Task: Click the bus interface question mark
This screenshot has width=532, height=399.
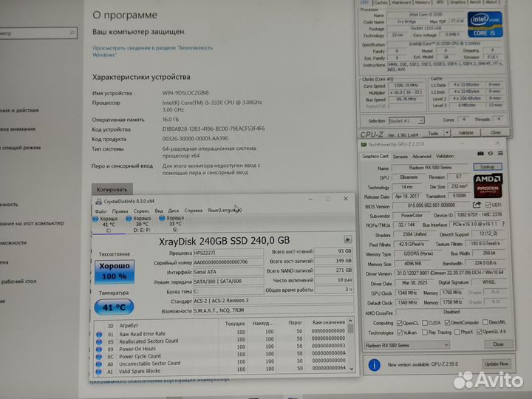Action: [503, 224]
